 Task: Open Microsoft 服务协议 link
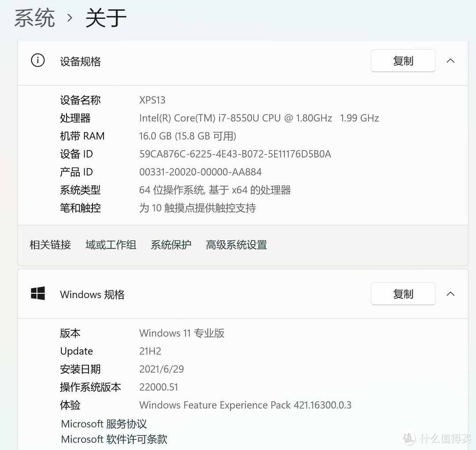click(104, 424)
